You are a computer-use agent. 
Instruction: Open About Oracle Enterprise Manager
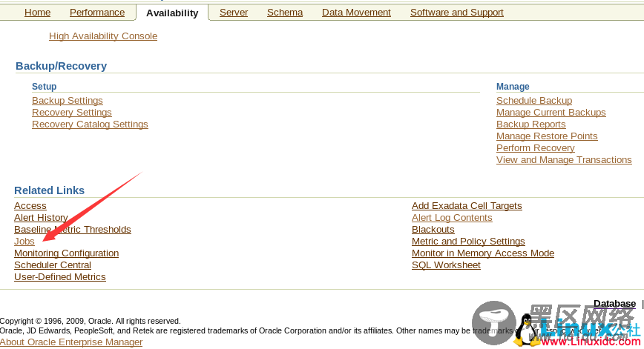coord(71,342)
